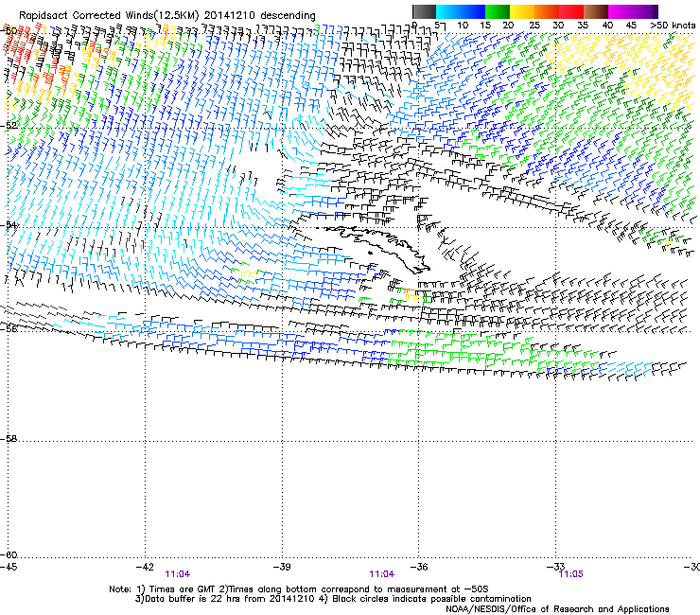The width and height of the screenshot is (700, 615).
Task: Click the '-39' longitude axis label
Action: click(x=282, y=567)
